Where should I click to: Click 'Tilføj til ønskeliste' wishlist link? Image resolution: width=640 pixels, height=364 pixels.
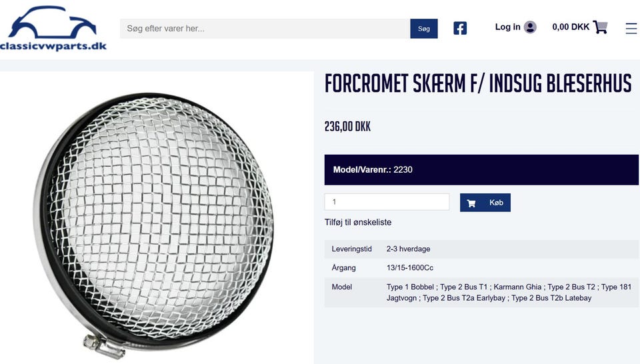358,223
